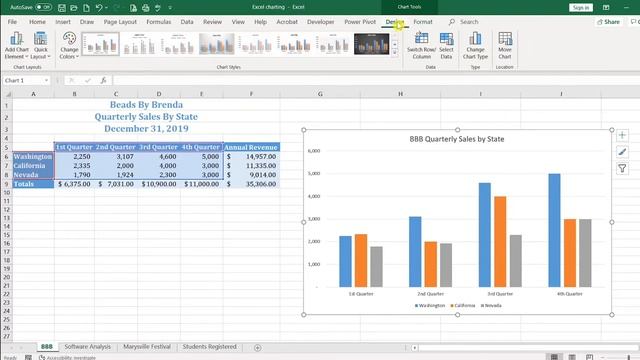Open the Name Box dropdown arrow
Image resolution: width=640 pixels, height=360 pixels.
point(46,80)
